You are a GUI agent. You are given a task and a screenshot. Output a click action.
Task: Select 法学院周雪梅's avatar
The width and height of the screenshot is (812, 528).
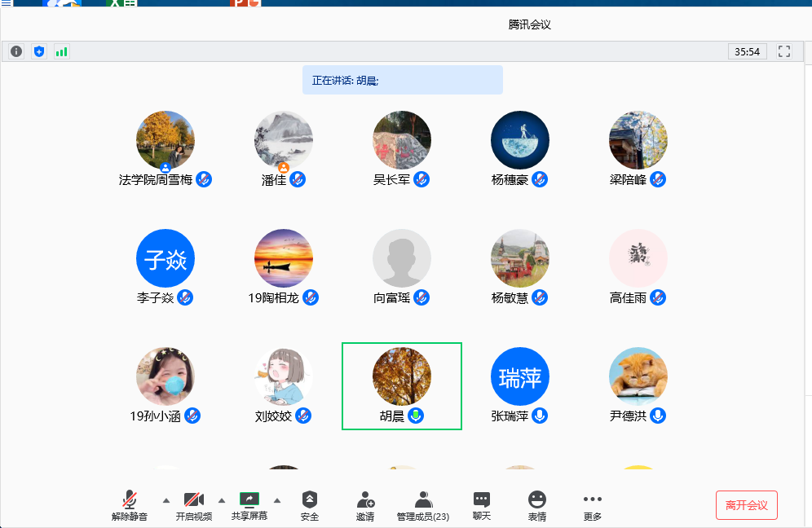tap(165, 140)
